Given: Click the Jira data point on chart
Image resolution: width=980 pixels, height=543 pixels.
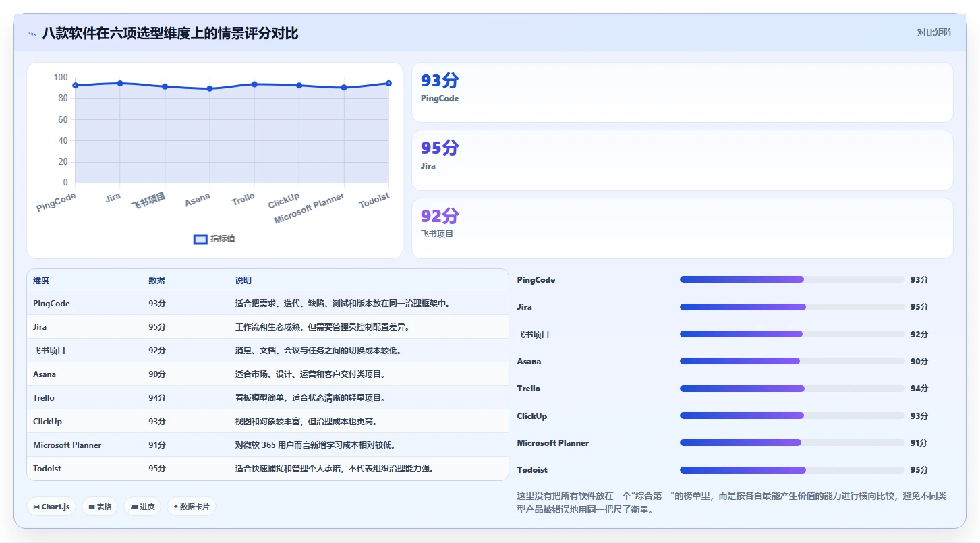Looking at the screenshot, I should [x=120, y=83].
